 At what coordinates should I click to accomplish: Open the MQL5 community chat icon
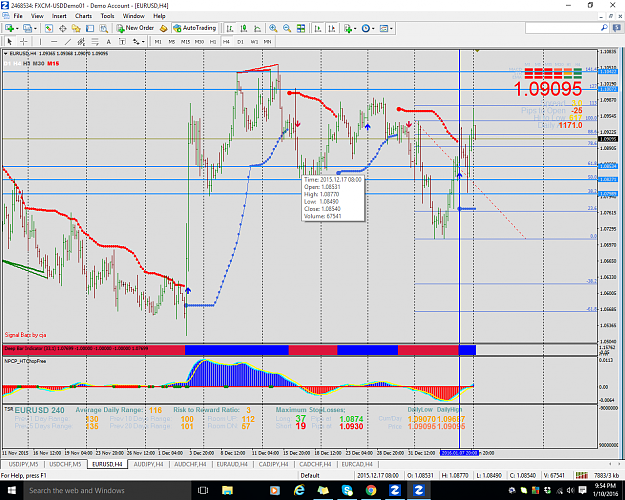(617, 28)
